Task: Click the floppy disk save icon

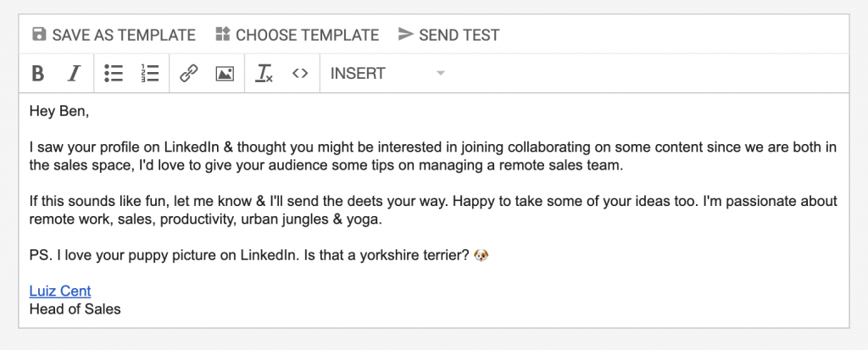Action: coord(39,35)
